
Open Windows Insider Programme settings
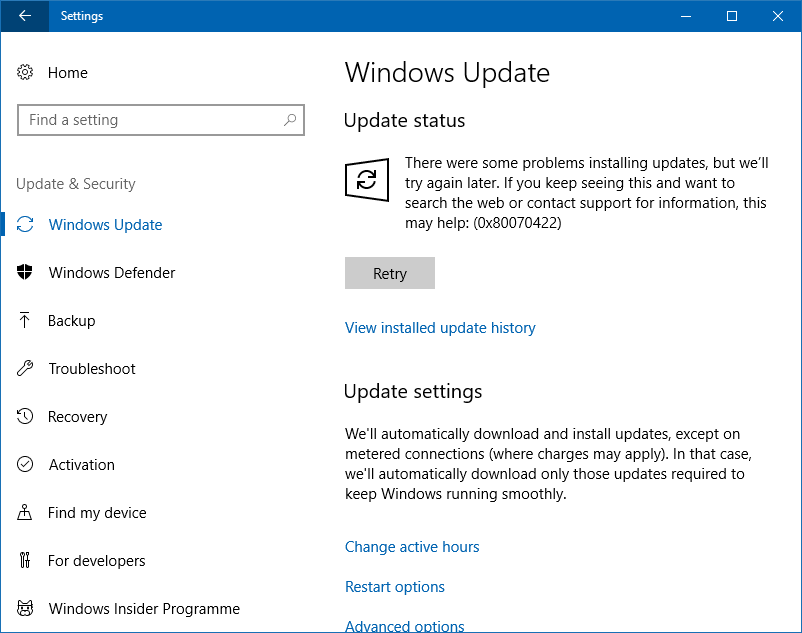(x=144, y=609)
